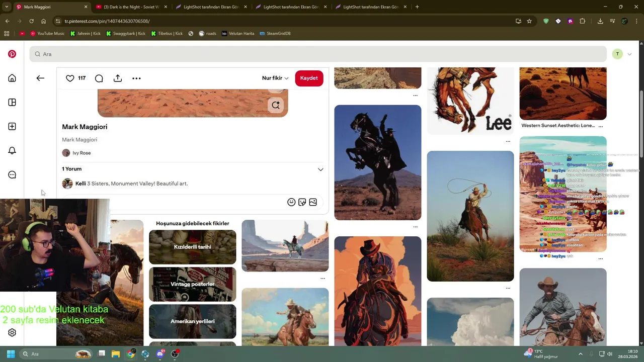
Task: Click the create pin plus icon
Action: point(12,126)
